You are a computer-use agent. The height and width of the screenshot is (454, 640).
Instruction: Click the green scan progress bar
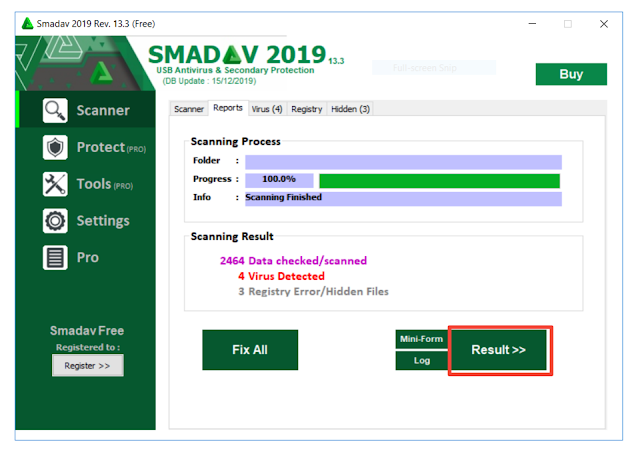pos(439,180)
